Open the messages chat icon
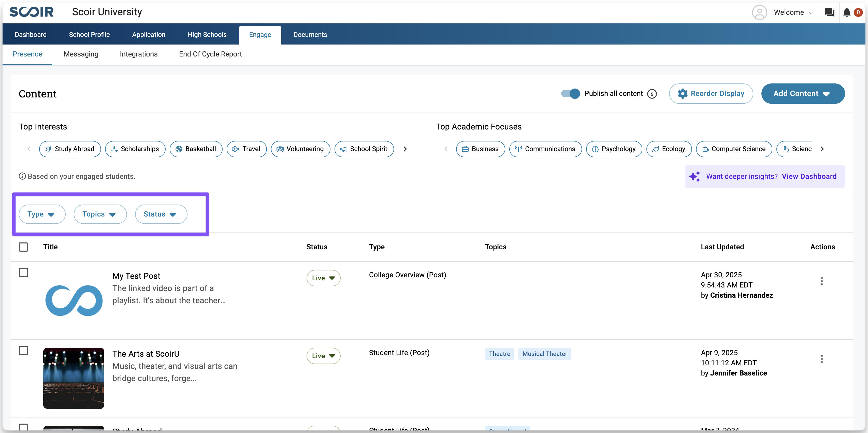868x433 pixels. [829, 12]
